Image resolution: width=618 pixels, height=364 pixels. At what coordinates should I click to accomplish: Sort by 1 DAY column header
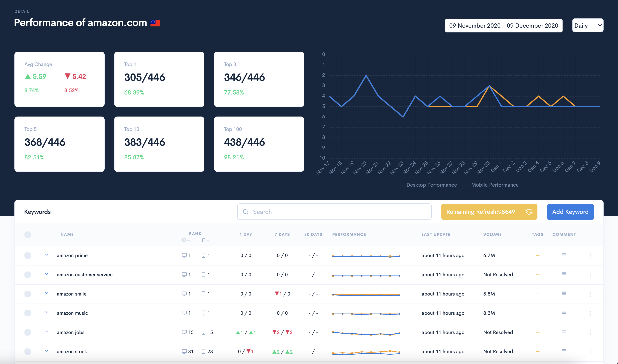pyautogui.click(x=246, y=234)
